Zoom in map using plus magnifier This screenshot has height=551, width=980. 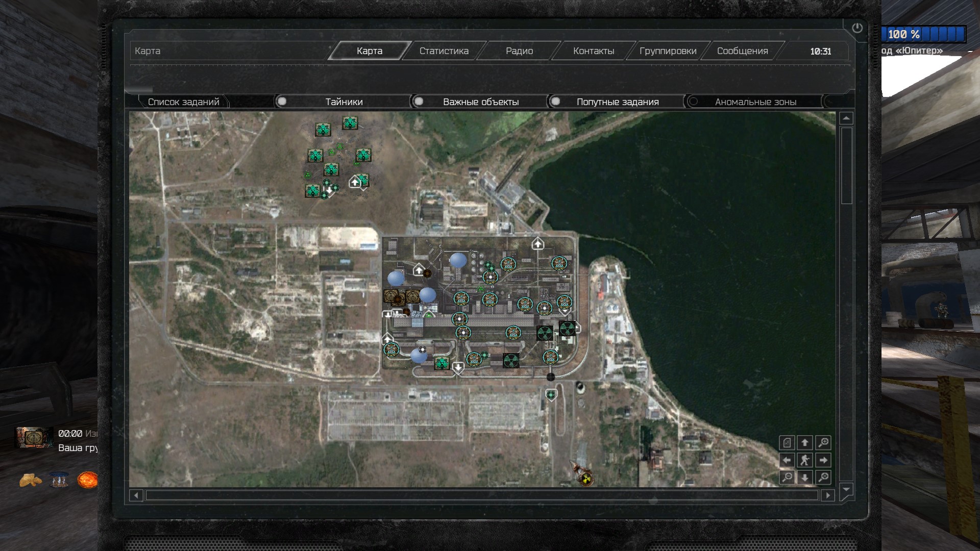pos(823,442)
